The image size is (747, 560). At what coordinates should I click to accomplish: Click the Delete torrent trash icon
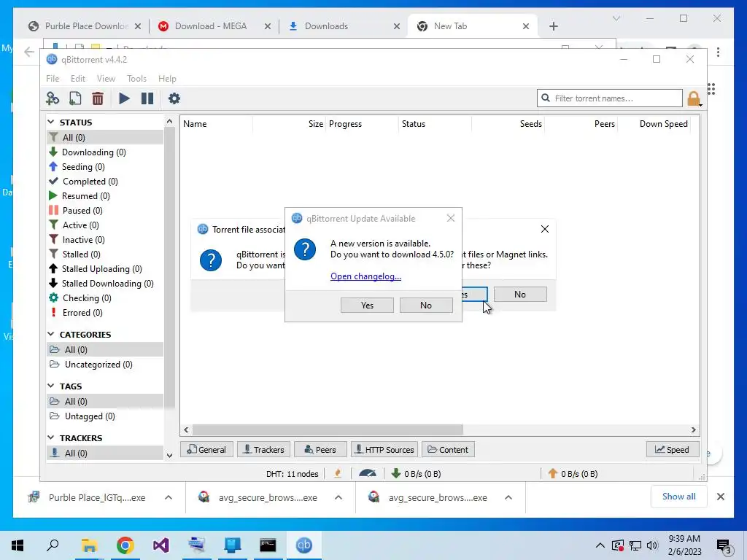[x=98, y=98]
